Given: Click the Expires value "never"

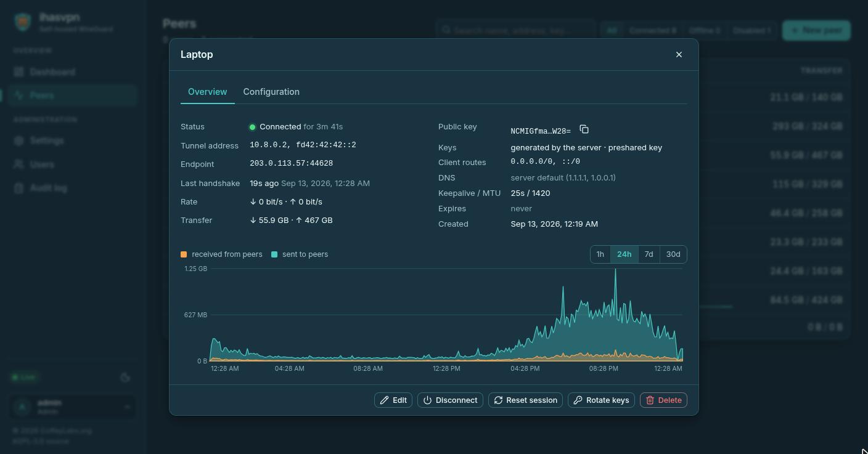Looking at the screenshot, I should tap(521, 208).
